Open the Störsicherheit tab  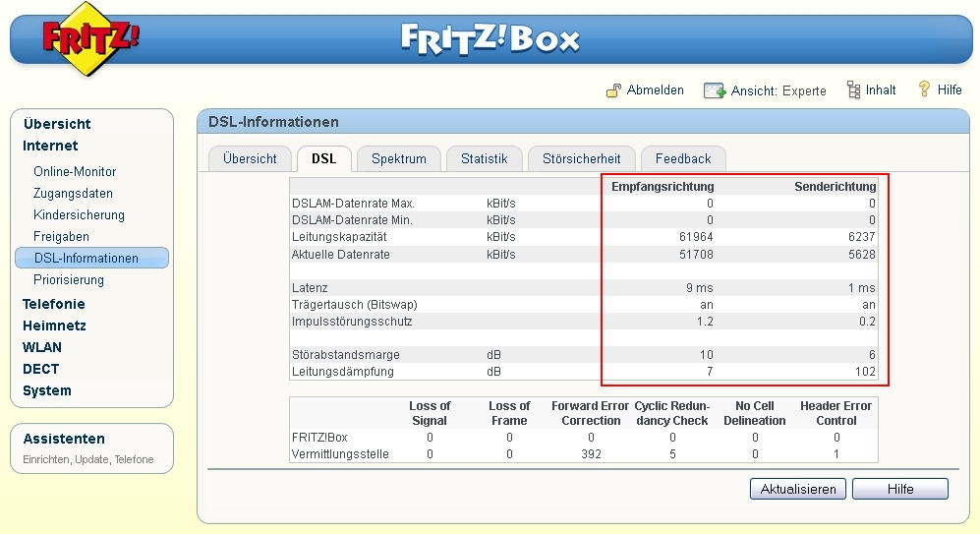(x=581, y=158)
